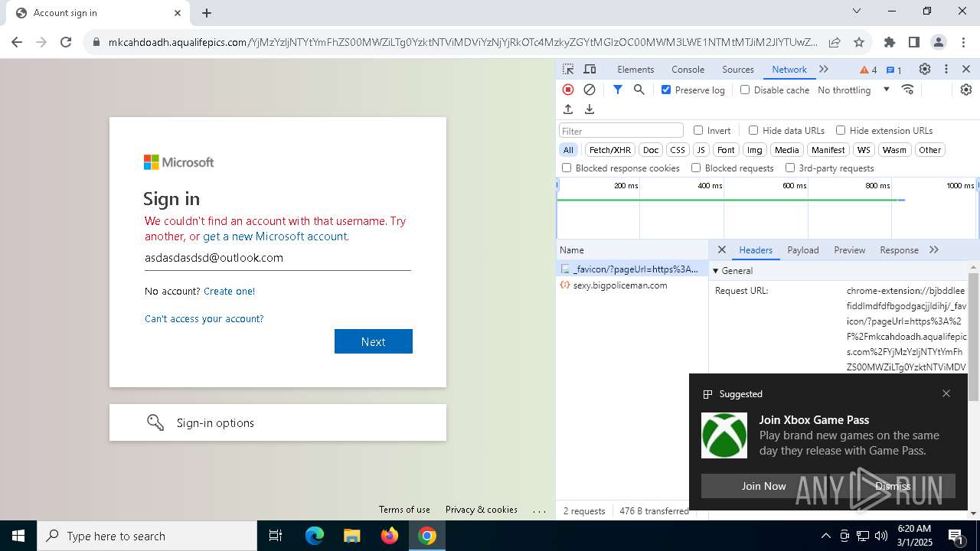Open Network panel settings gear
This screenshot has width=980, height=551.
tap(966, 90)
